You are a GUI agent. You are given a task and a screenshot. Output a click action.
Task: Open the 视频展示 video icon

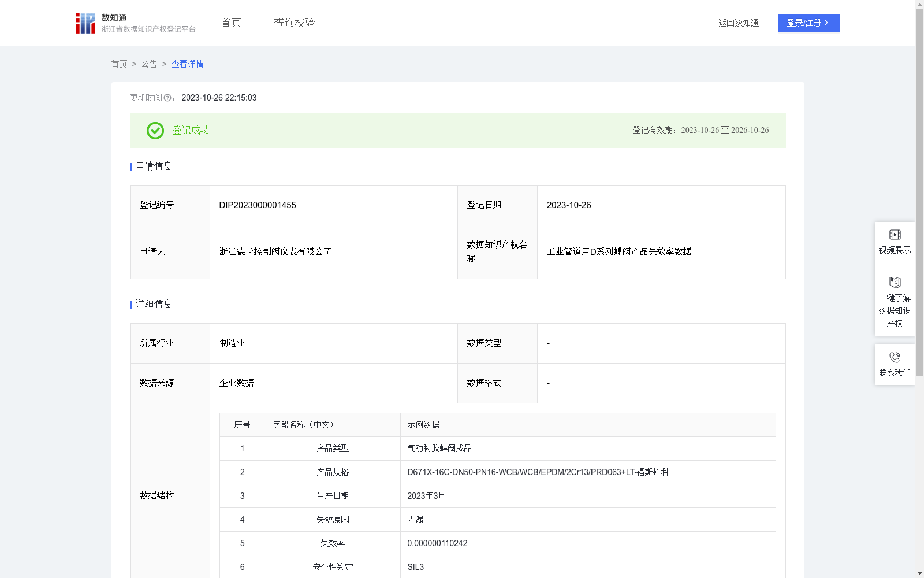pos(895,235)
